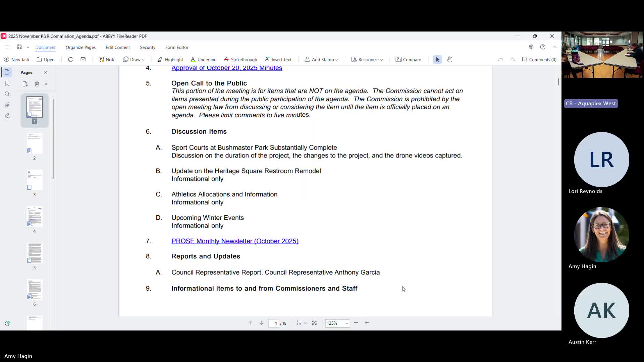Screen dimensions: 644x362
Task: Toggle the Pages panel sidebar icon
Action: click(7, 72)
